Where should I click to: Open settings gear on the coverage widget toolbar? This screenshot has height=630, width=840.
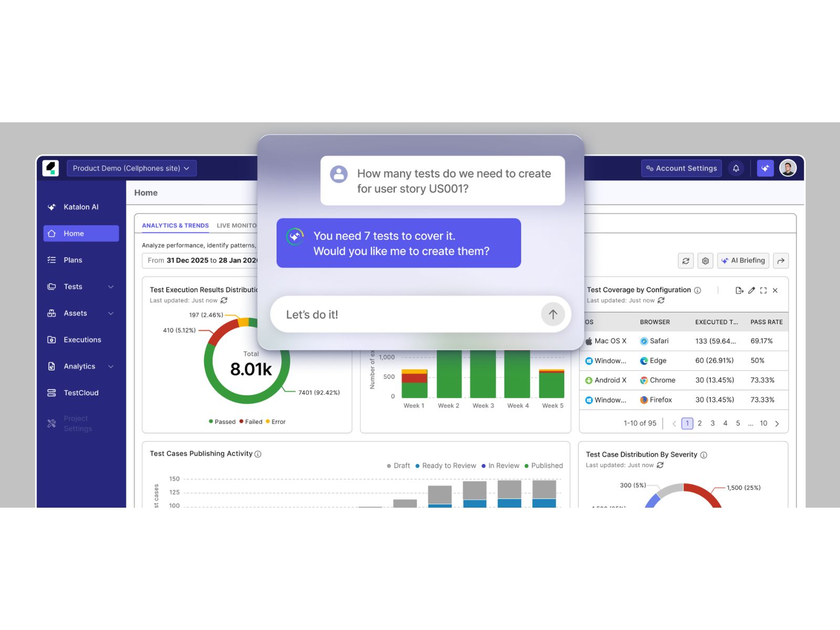[706, 260]
